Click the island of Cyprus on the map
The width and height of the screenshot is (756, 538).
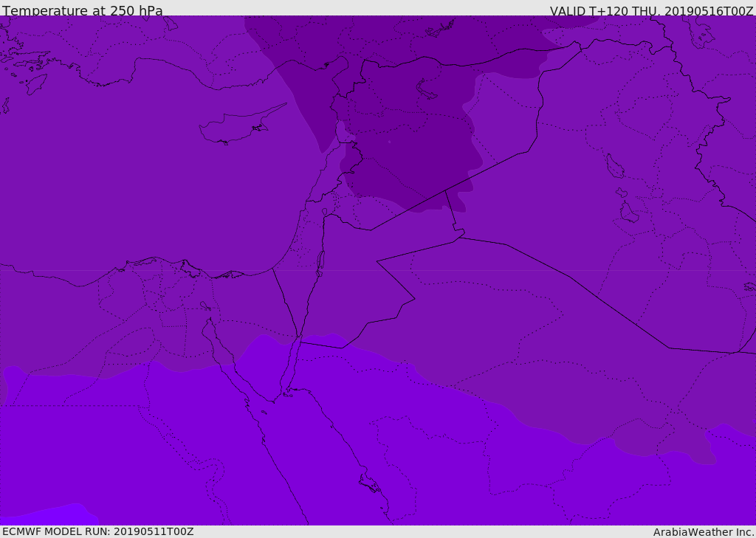point(236,127)
